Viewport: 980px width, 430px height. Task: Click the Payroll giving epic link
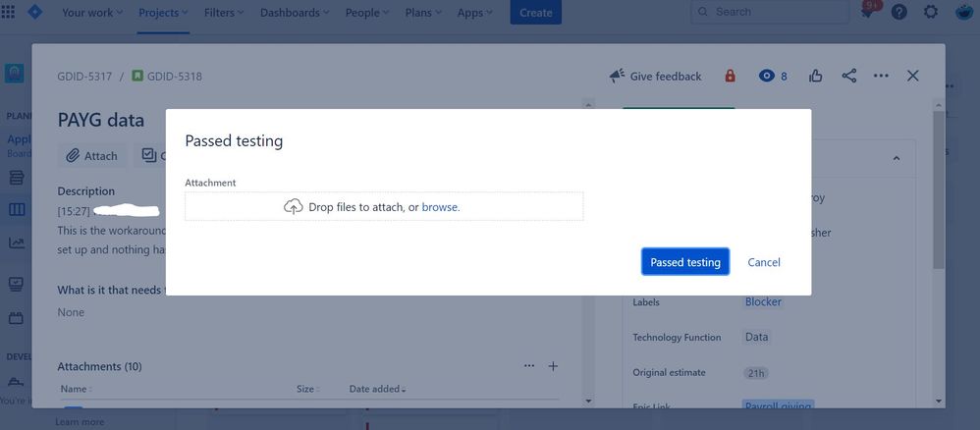pyautogui.click(x=778, y=405)
